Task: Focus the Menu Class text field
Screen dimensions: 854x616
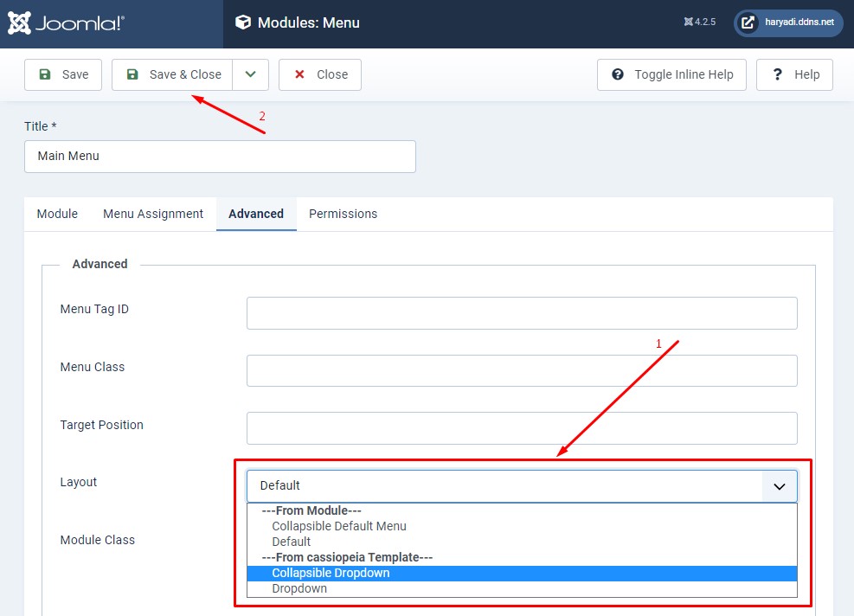Action: click(x=522, y=370)
